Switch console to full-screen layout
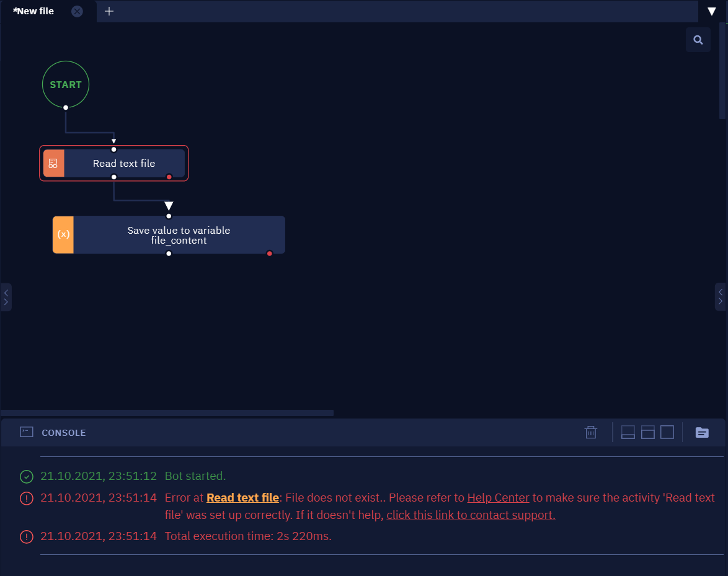 click(x=667, y=432)
